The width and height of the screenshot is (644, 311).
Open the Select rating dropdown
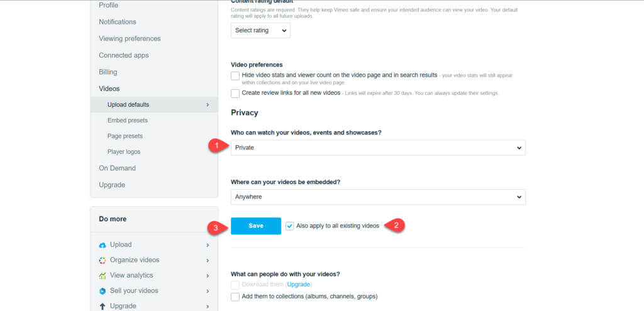pyautogui.click(x=260, y=30)
